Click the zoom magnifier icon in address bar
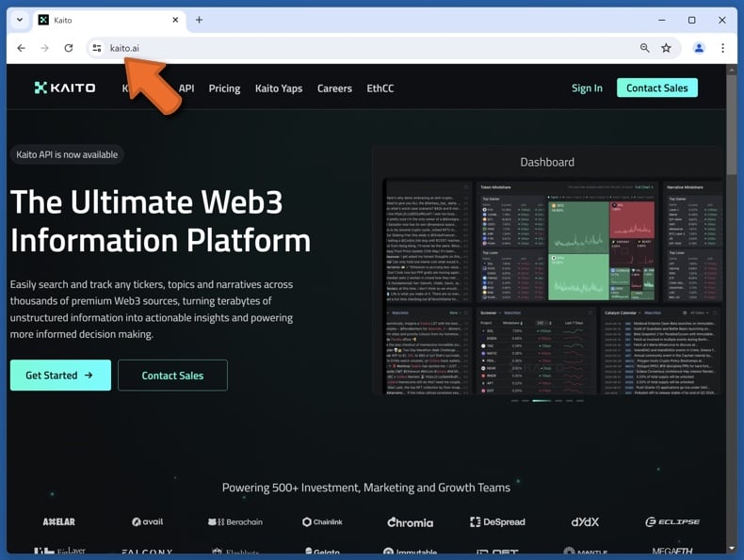 coord(644,48)
